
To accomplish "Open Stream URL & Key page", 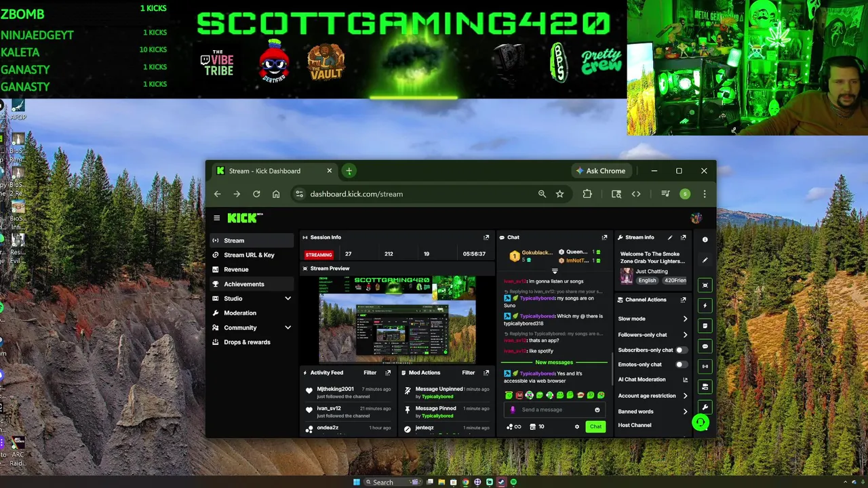I will click(252, 255).
